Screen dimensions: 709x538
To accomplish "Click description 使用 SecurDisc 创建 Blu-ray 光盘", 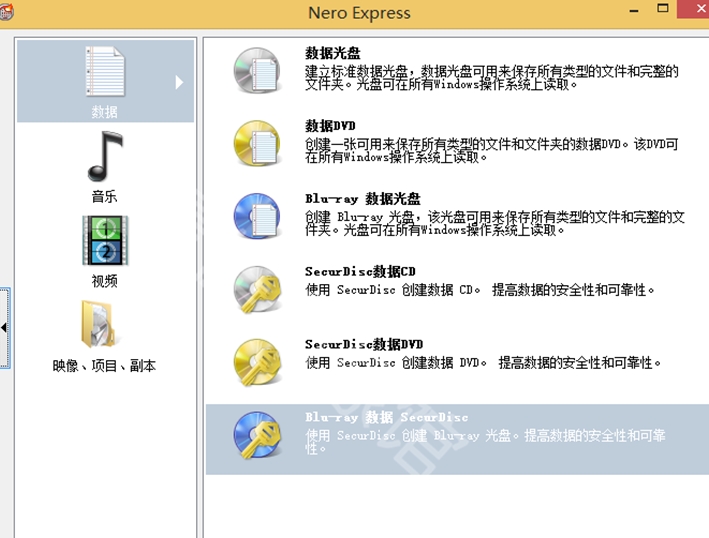I will [485, 442].
